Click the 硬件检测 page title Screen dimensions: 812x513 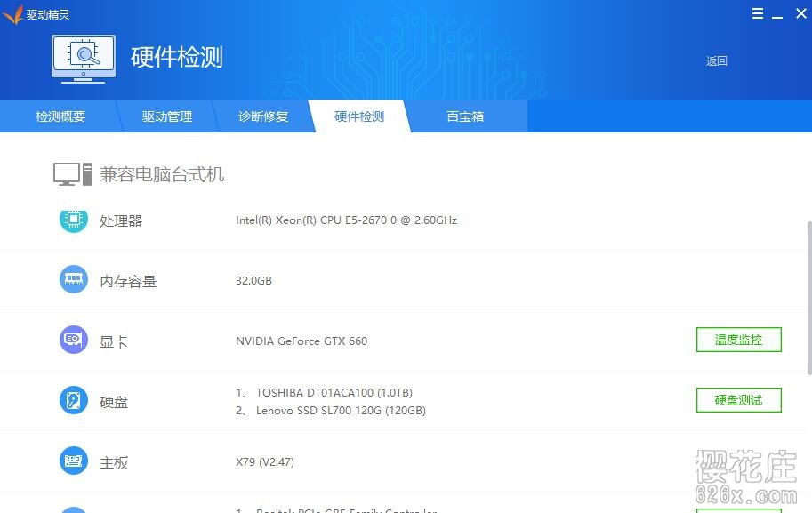pos(177,57)
